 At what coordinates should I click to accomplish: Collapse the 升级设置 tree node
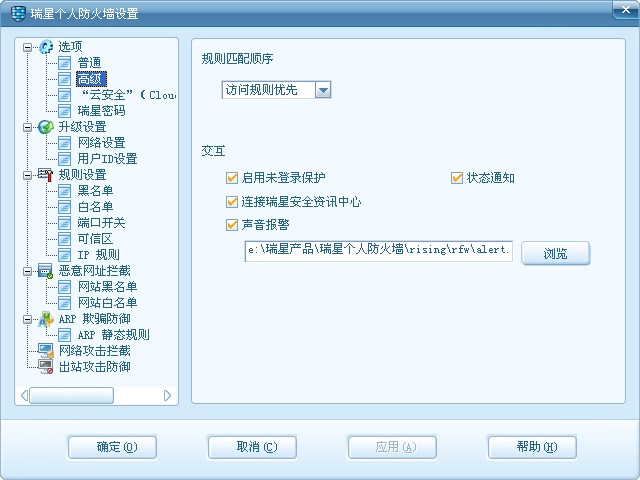click(x=27, y=127)
